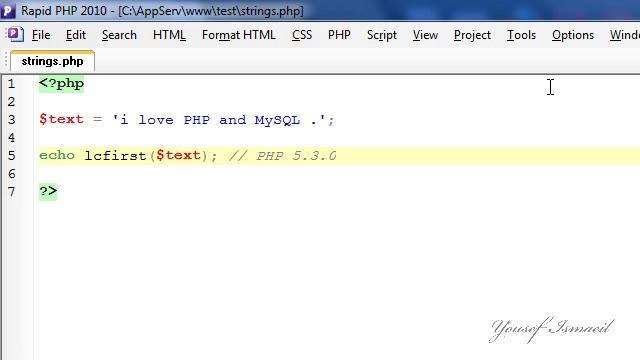Click line number 6 in the gutter
Image resolution: width=640 pixels, height=360 pixels.
[11, 173]
